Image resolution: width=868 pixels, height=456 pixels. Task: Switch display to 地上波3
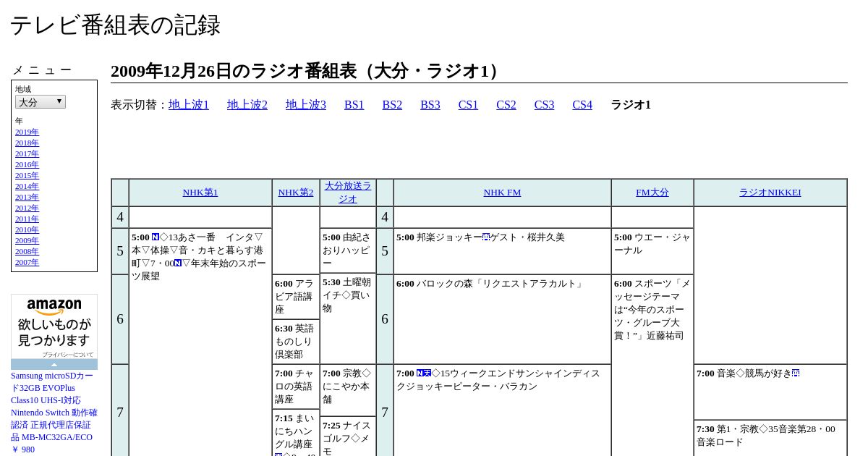(x=306, y=105)
